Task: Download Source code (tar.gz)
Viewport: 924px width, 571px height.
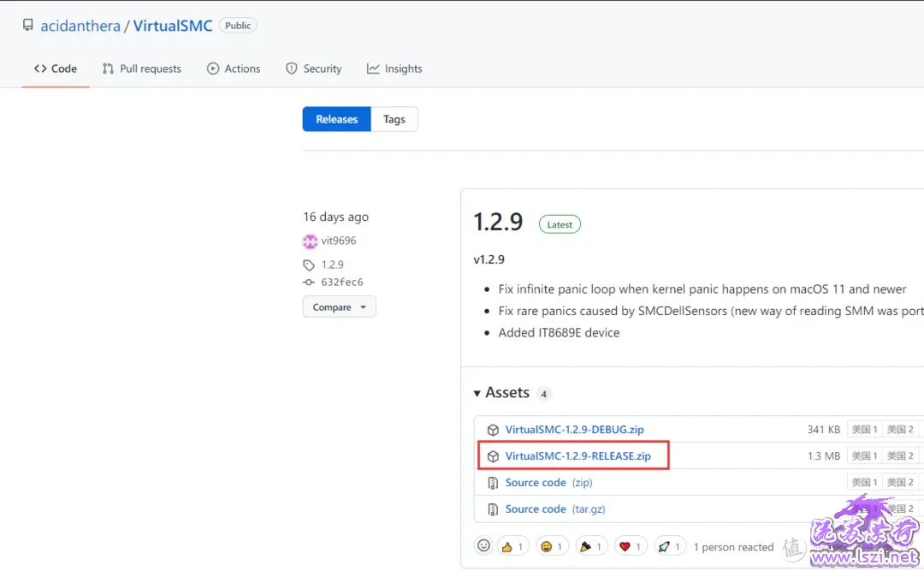Action: point(555,509)
